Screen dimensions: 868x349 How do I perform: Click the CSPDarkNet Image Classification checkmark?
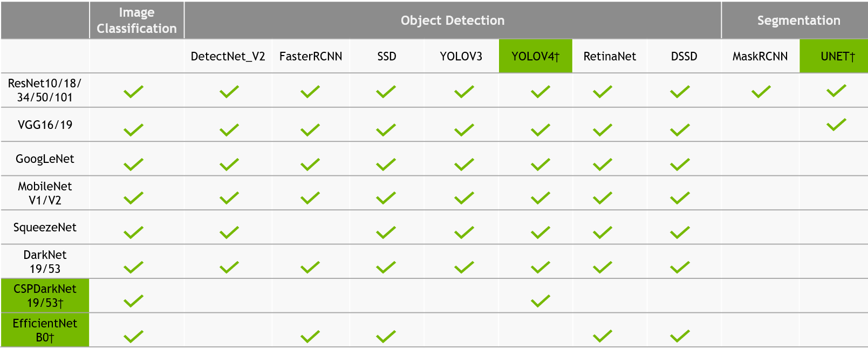133,301
